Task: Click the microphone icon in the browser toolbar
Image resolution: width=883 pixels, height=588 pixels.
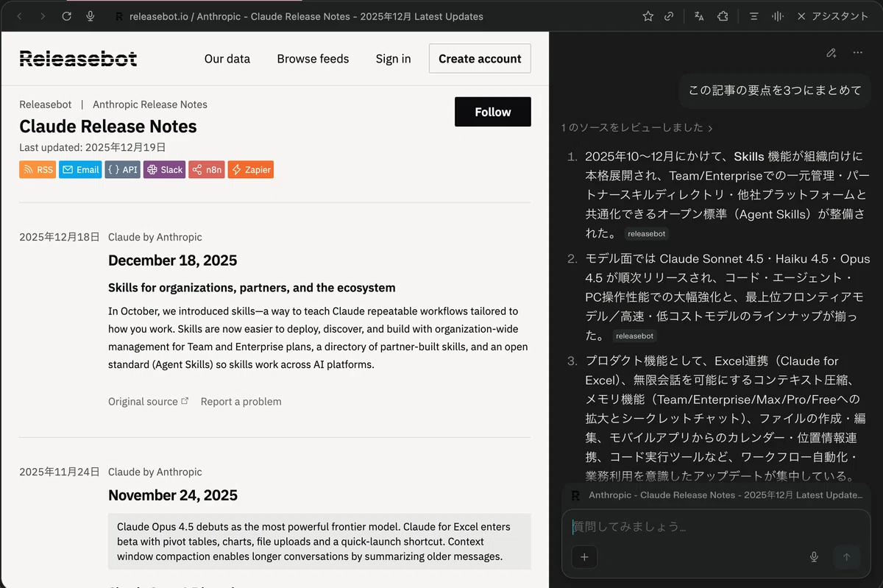Action: [90, 16]
